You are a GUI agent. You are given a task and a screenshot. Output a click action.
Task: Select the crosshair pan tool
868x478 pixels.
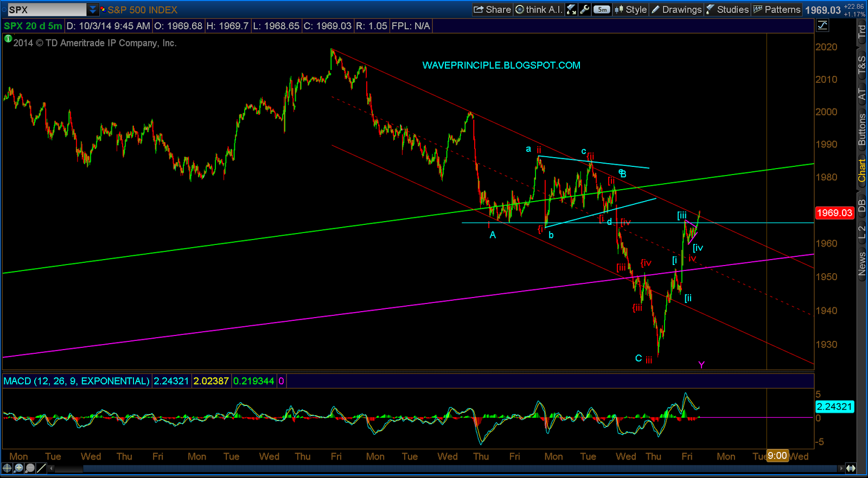(7, 468)
